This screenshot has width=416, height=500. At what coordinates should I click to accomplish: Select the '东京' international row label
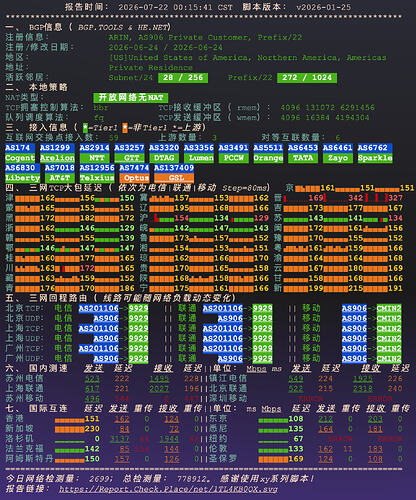coord(218,419)
